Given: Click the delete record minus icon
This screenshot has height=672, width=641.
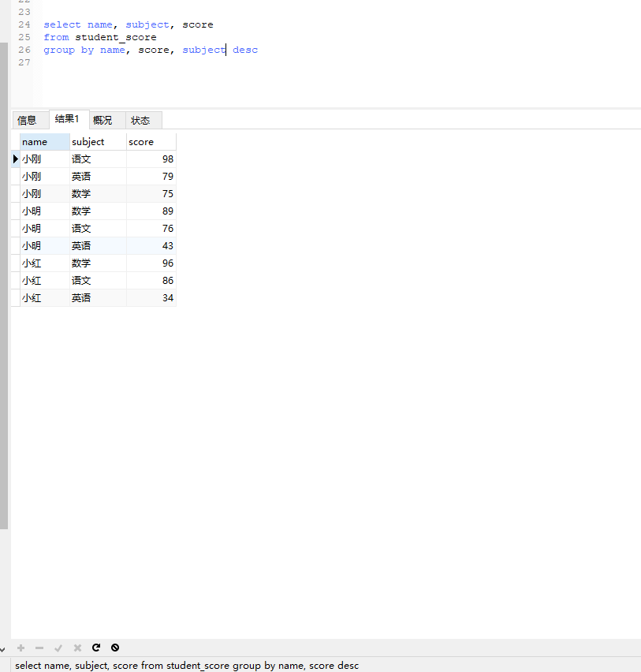Looking at the screenshot, I should [39, 648].
